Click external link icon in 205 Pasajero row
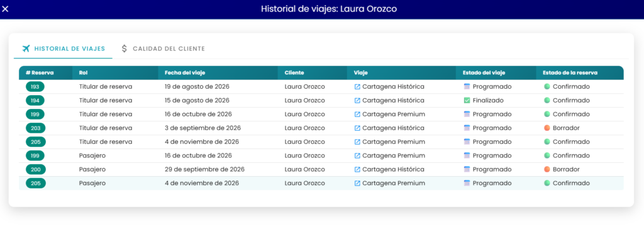Image resolution: width=644 pixels, height=229 pixels. [x=357, y=183]
